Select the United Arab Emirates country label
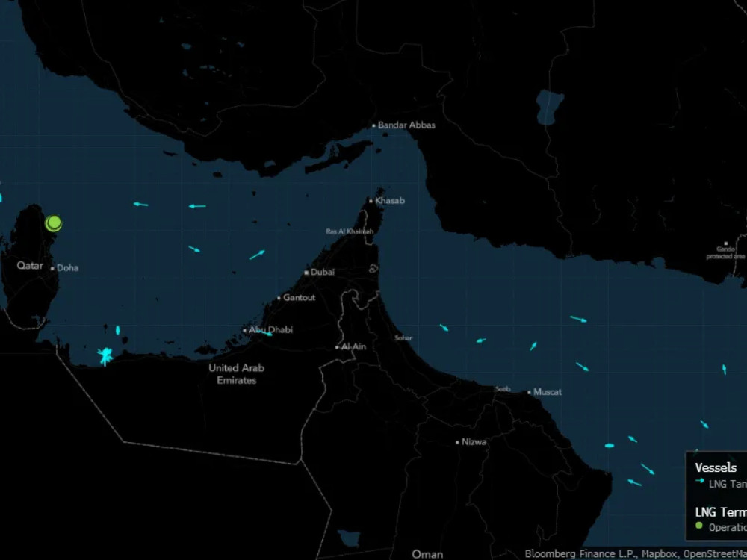 point(236,374)
